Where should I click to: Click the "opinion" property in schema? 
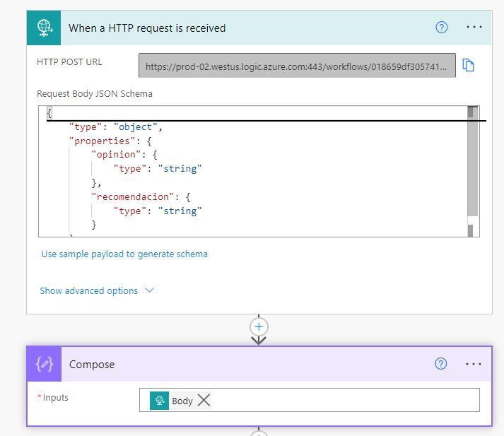pyautogui.click(x=116, y=155)
